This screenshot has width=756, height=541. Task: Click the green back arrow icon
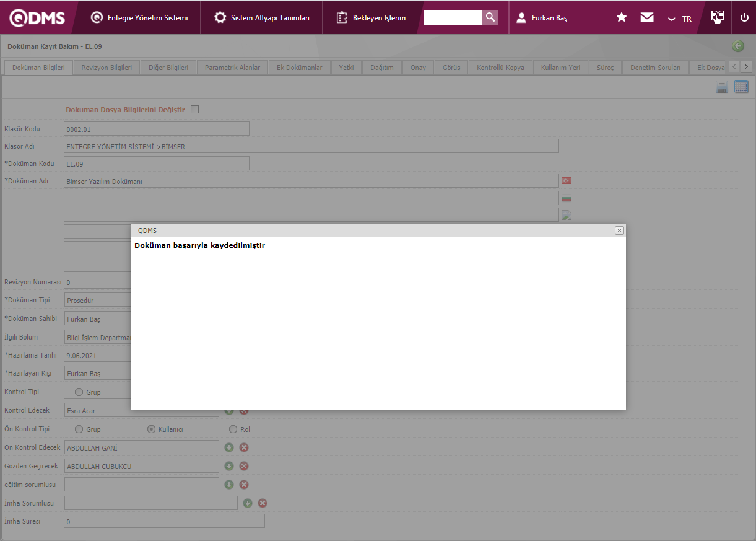(737, 46)
